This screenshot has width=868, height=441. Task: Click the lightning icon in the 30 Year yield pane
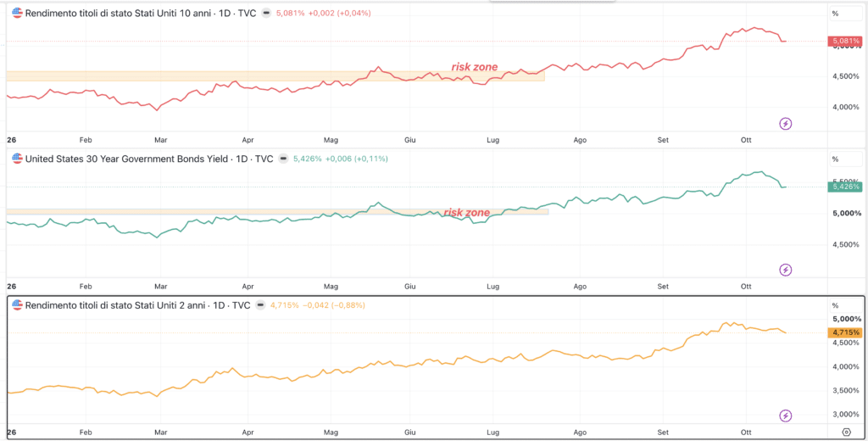(x=786, y=270)
